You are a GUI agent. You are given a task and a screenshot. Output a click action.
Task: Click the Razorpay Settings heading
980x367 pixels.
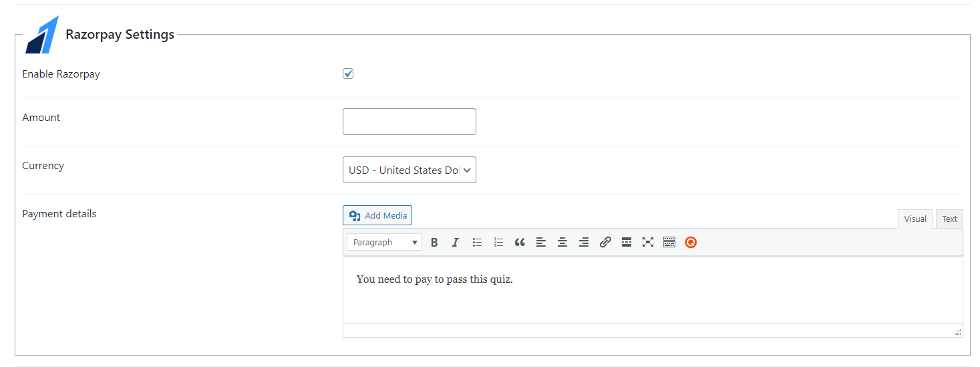click(x=120, y=35)
